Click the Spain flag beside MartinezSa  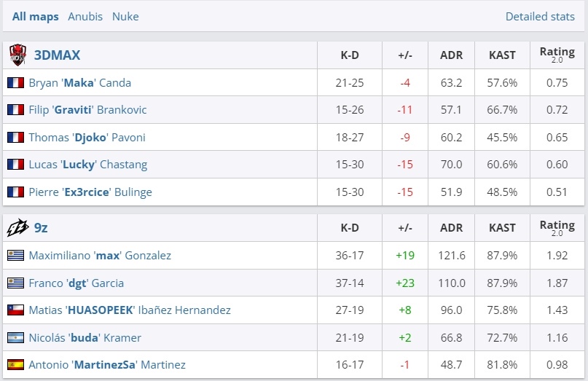pos(15,364)
